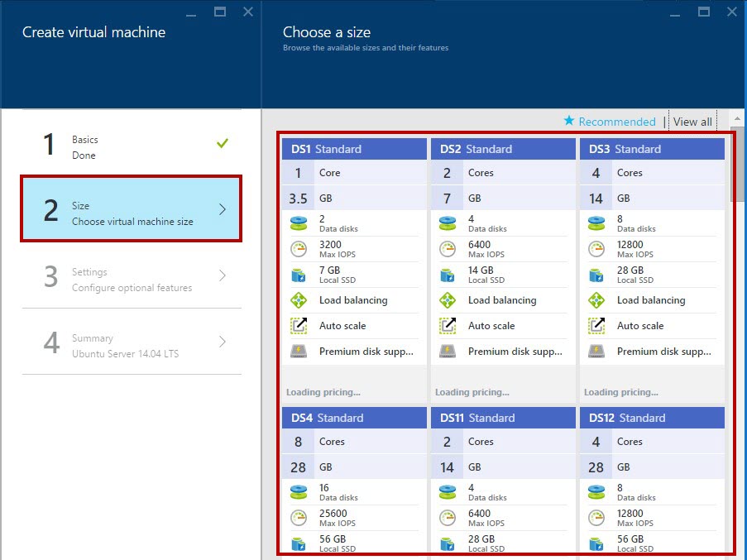
Task: Select the DS1 Standard size card header
Action: coord(354,149)
